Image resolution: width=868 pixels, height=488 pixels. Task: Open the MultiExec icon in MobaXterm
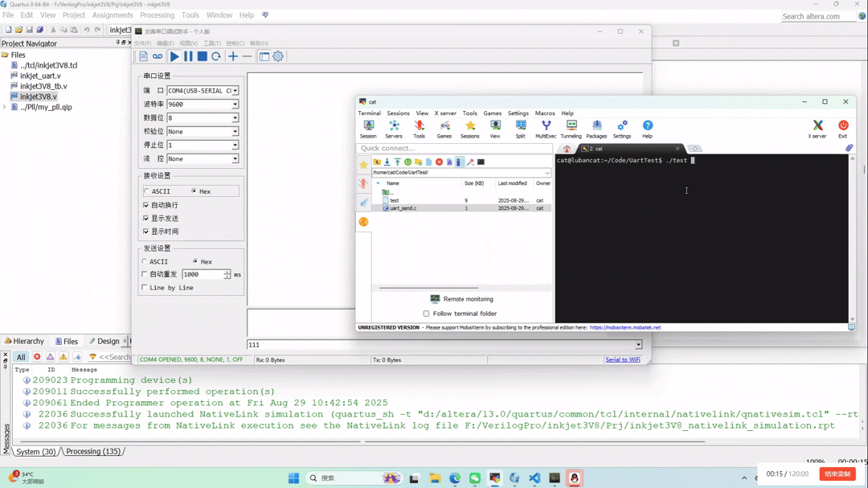pyautogui.click(x=546, y=129)
